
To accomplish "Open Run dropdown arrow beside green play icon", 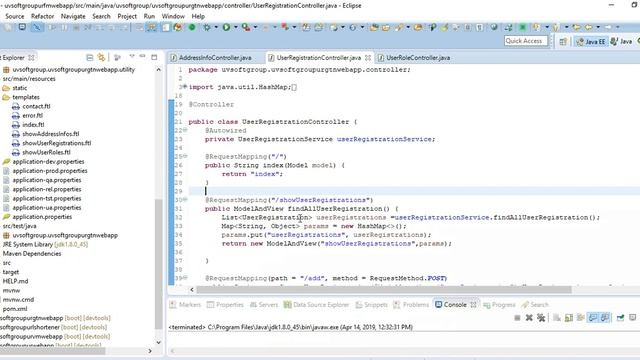I will [236, 27].
